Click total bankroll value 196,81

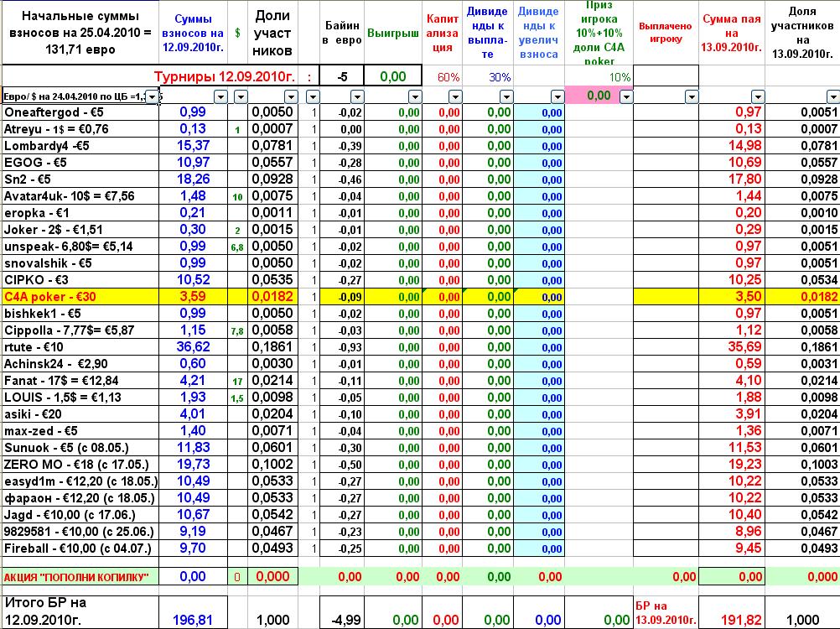pyautogui.click(x=193, y=620)
